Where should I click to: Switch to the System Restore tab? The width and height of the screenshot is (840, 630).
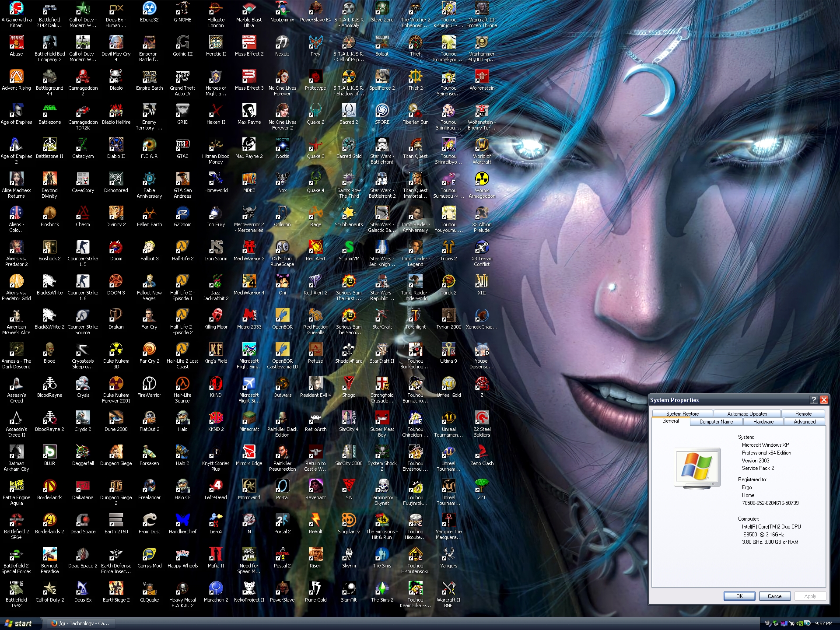(x=682, y=413)
